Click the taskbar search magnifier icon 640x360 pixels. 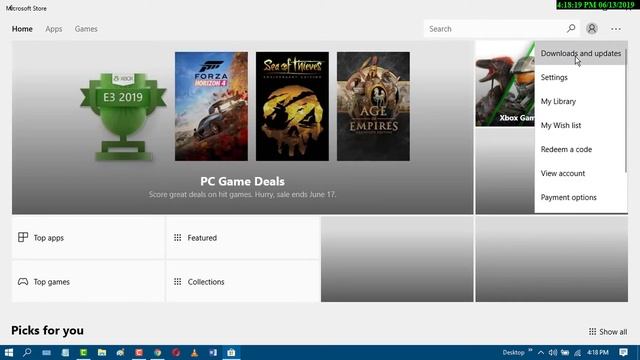coord(27,353)
